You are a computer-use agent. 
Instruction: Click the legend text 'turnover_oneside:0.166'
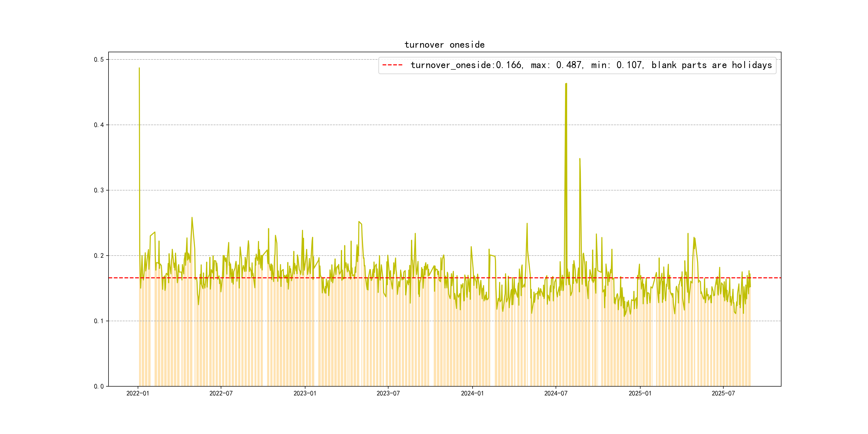coord(466,65)
